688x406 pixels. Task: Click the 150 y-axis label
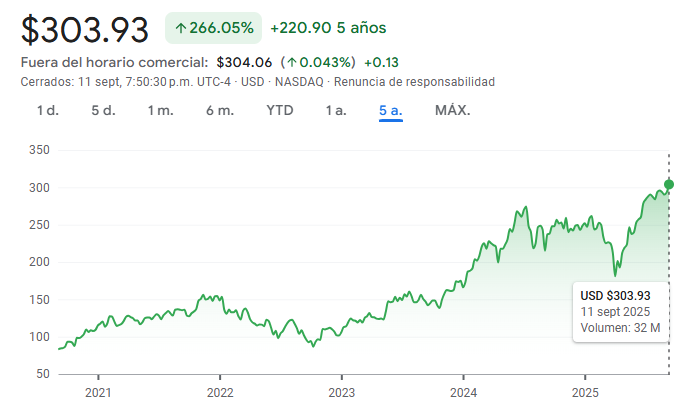39,300
